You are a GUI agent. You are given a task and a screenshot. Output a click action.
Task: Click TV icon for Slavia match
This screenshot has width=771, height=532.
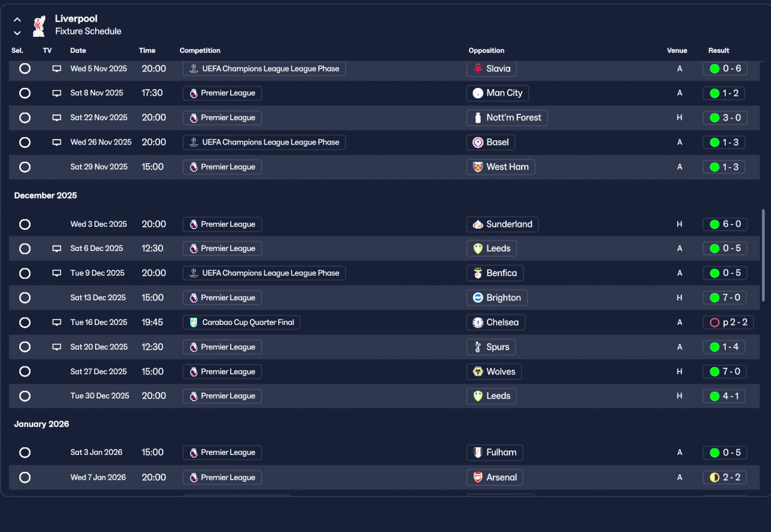(57, 69)
